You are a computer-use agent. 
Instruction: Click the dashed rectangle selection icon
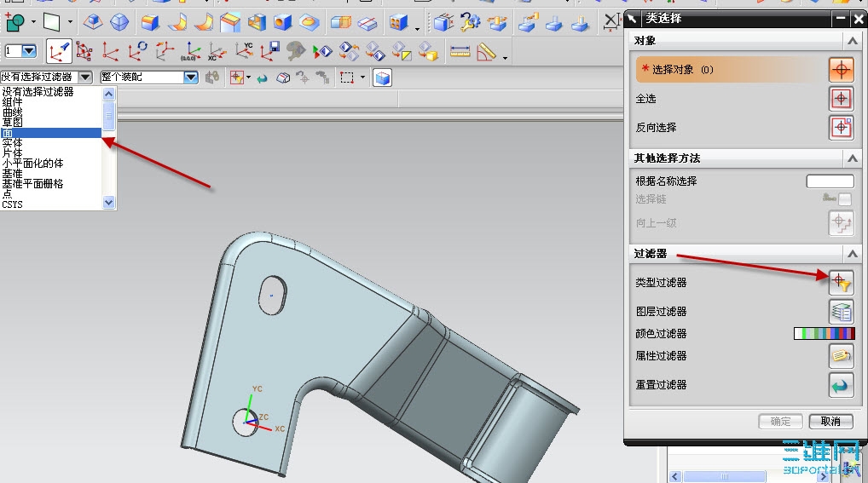click(x=347, y=78)
